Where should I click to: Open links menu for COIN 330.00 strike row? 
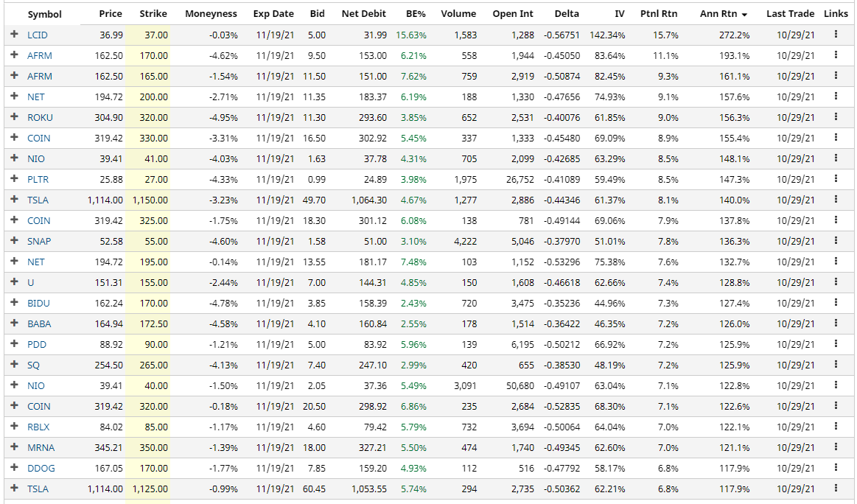pos(836,137)
